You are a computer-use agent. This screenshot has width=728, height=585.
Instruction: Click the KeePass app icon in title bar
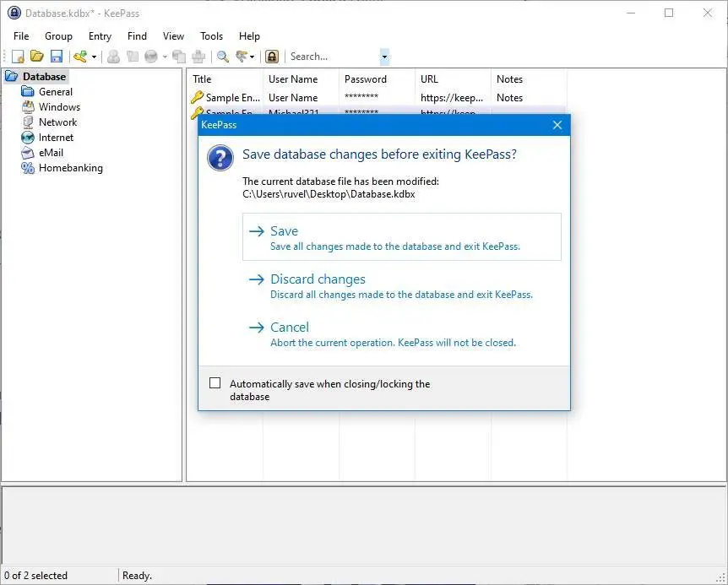click(x=14, y=13)
